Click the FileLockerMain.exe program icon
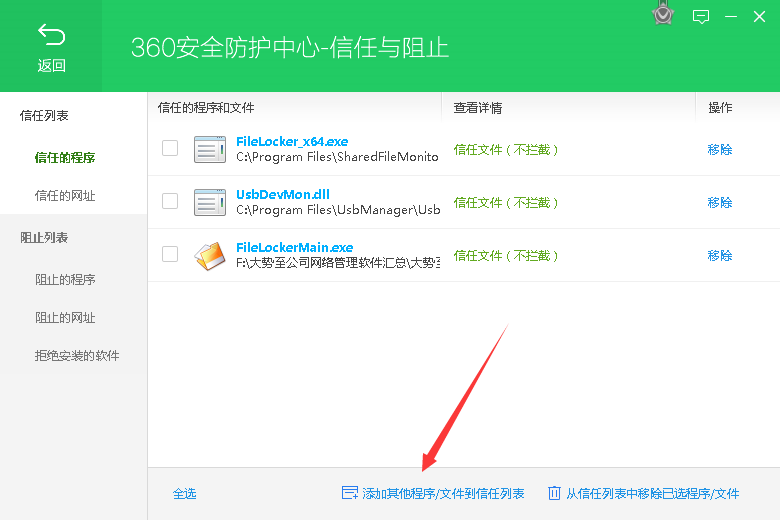 [x=210, y=256]
